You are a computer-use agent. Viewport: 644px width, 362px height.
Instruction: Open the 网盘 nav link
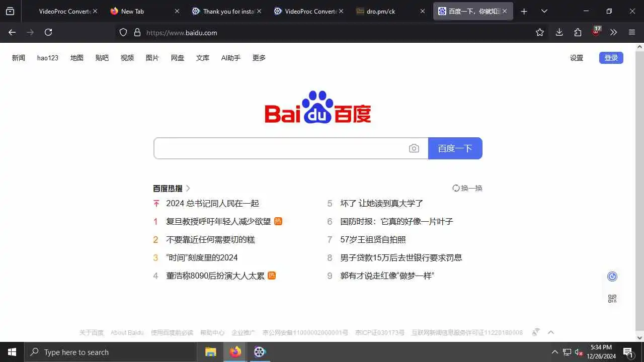coord(178,58)
